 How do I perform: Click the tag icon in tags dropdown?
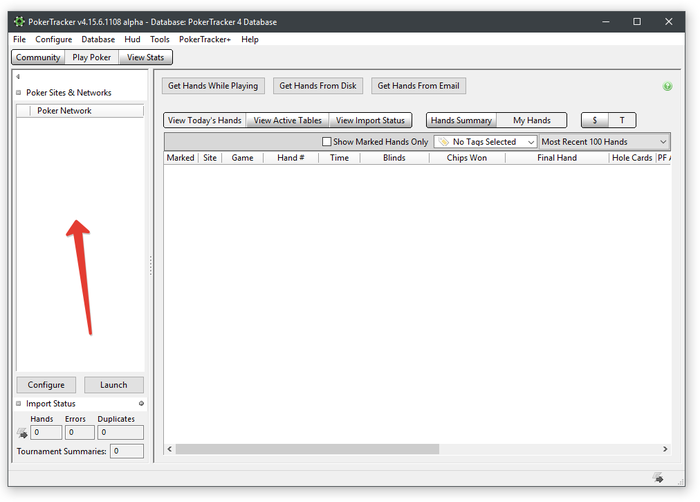coord(443,142)
